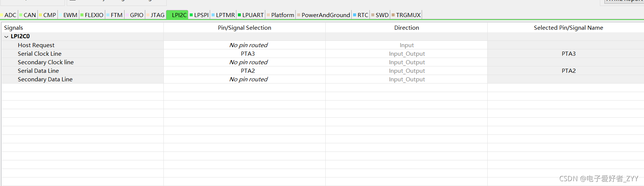Open the Platform tab
The width and height of the screenshot is (644, 186).
280,15
